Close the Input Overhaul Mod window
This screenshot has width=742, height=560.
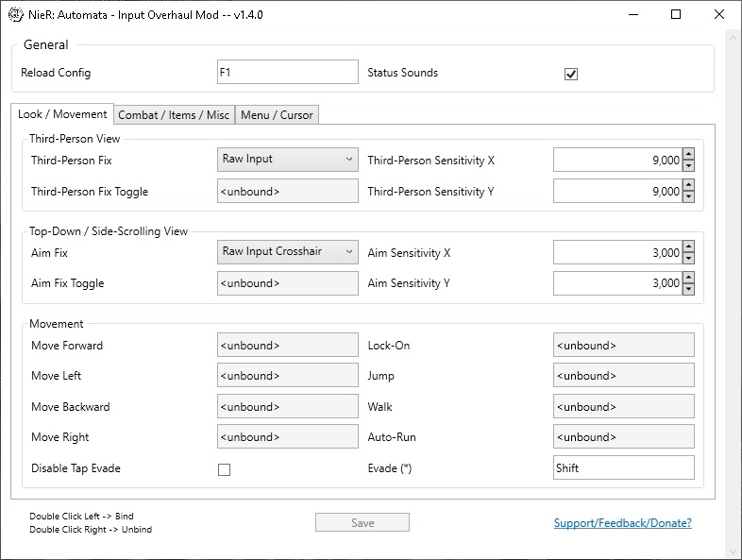(x=718, y=15)
